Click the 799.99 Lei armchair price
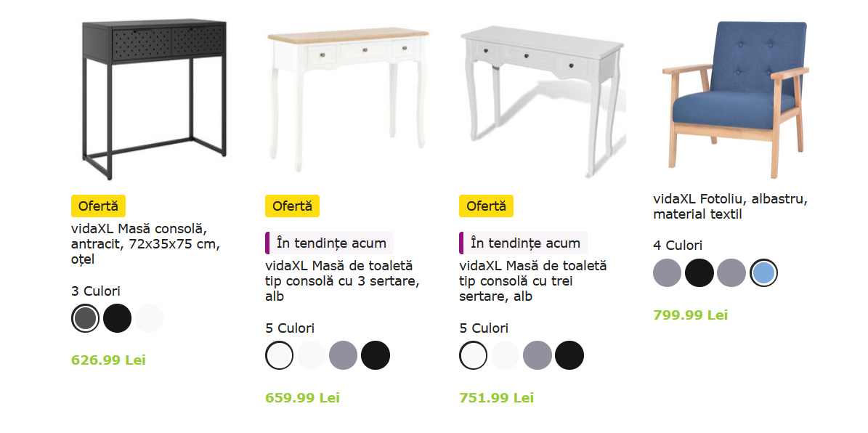 (690, 315)
